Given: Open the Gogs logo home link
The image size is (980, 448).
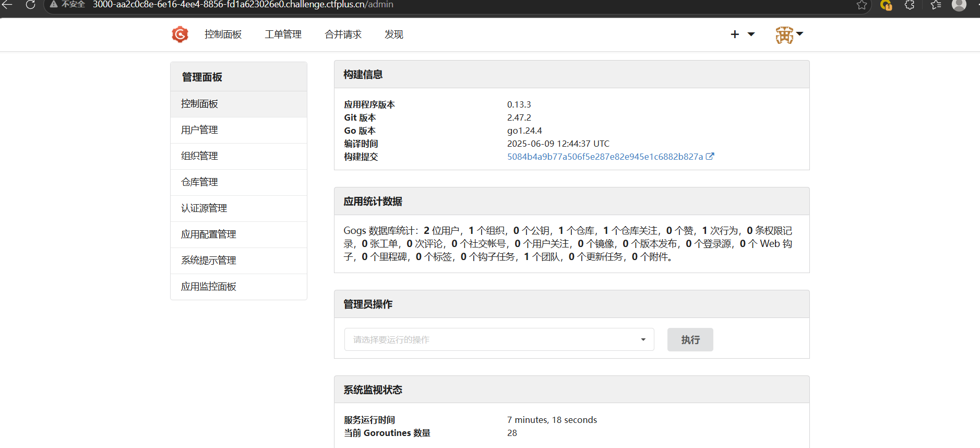Looking at the screenshot, I should (x=180, y=34).
